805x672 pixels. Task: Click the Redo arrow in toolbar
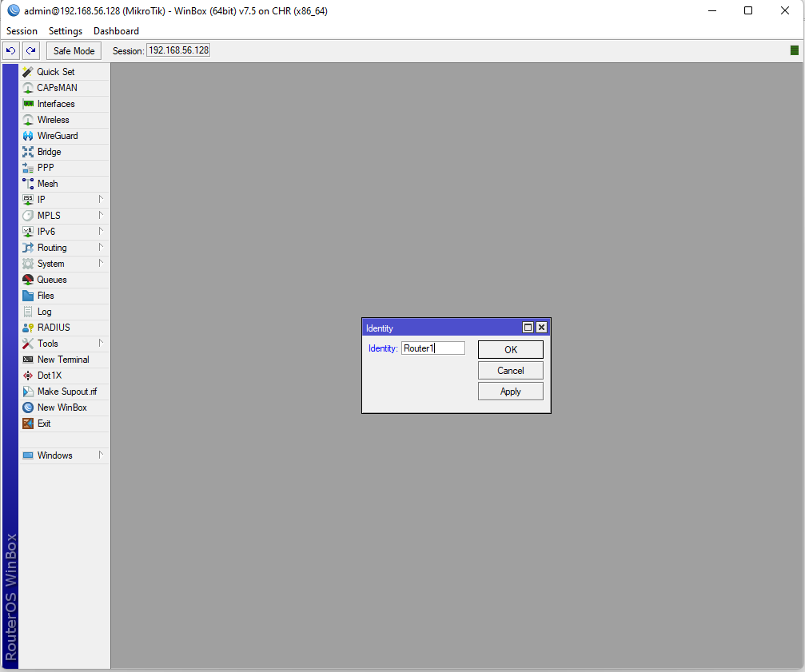[x=30, y=50]
